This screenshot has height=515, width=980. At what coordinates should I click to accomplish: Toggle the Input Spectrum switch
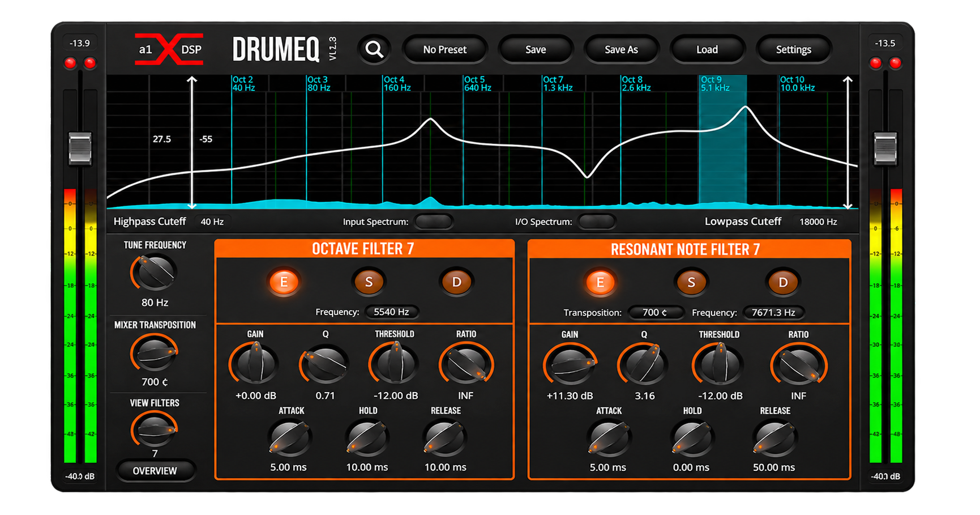coord(434,222)
